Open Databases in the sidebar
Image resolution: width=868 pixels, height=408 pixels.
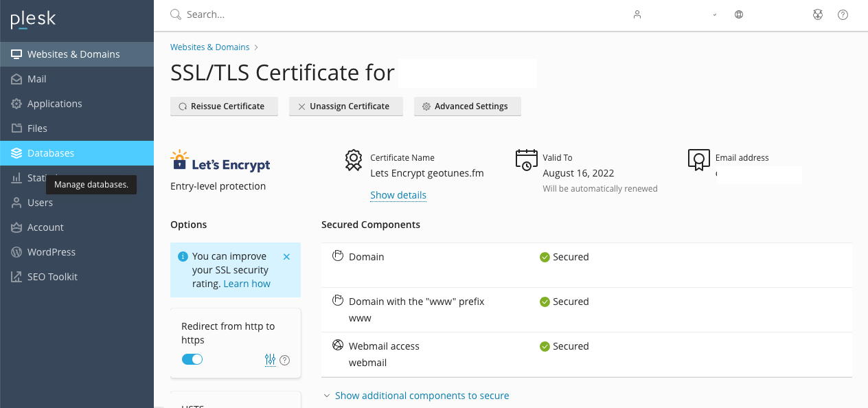[x=77, y=153]
